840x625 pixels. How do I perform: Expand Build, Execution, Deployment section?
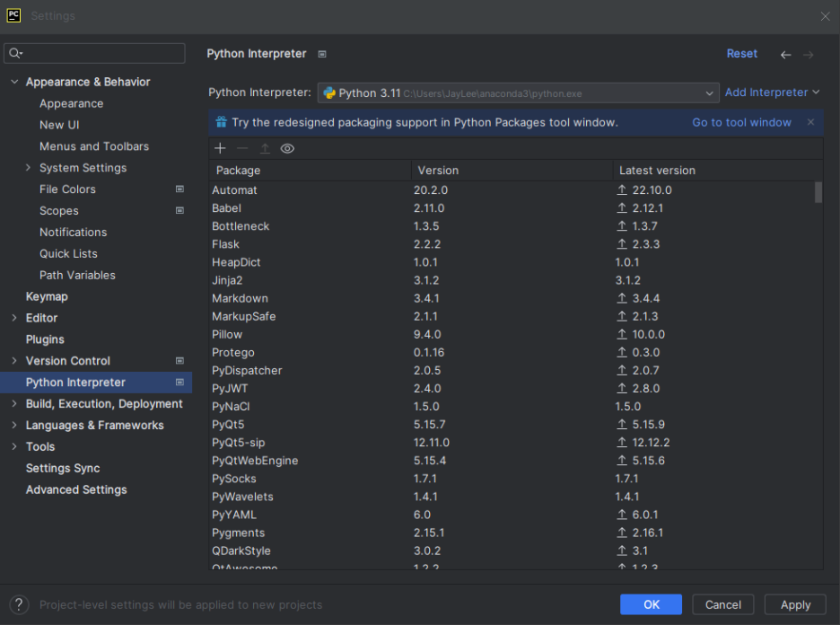coord(14,403)
